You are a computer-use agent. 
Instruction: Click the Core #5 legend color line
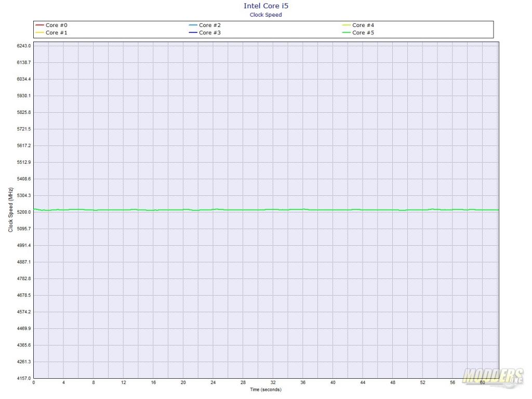[347, 33]
